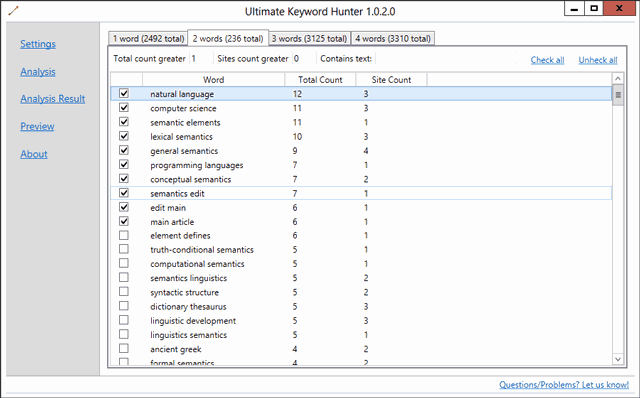Select the 'dictionary thesaurus' row text
640x398 pixels.
[188, 307]
